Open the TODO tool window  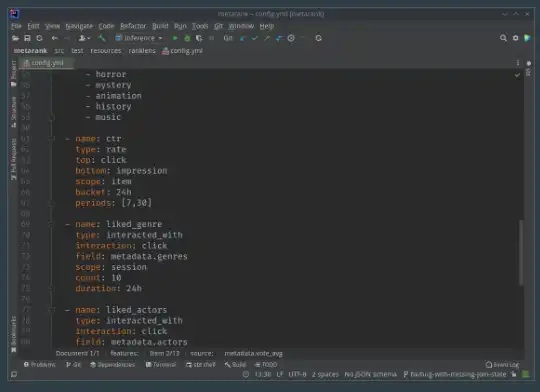pos(266,364)
